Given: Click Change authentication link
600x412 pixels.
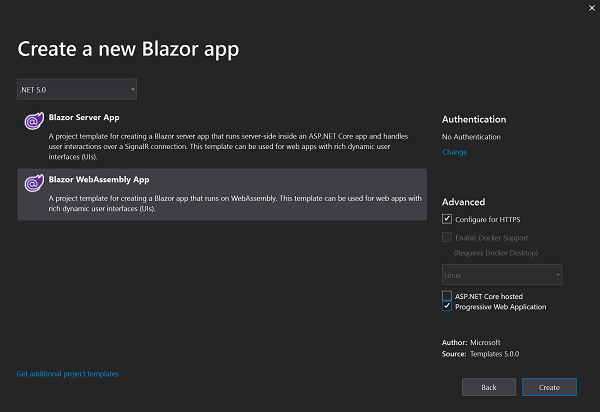Looking at the screenshot, I should [455, 152].
